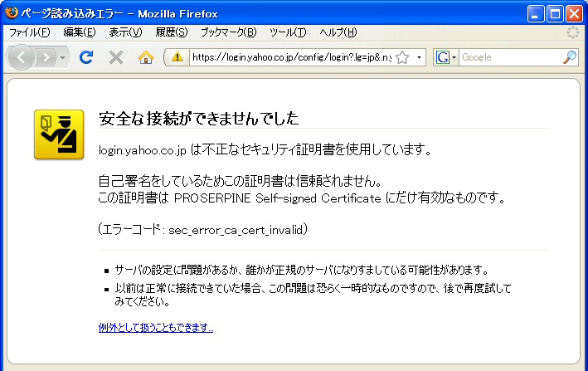Click the login.yahoo.co.jp は不正な sentence
The image size is (588, 371).
click(x=265, y=149)
